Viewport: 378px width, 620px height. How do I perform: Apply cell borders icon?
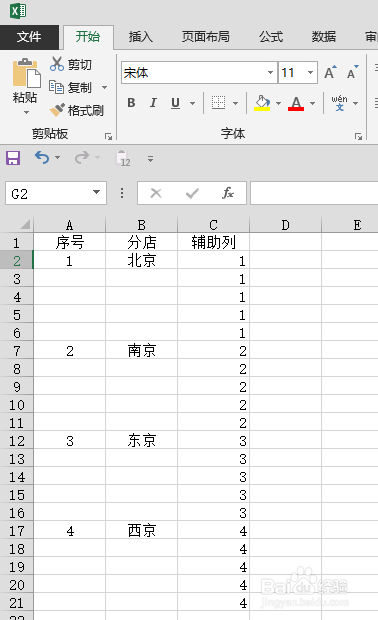(x=218, y=103)
